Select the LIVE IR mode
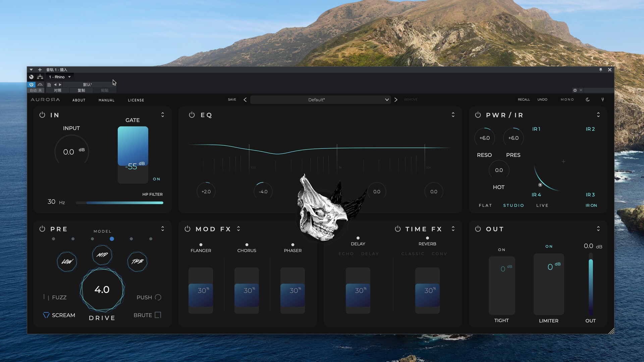Image resolution: width=644 pixels, height=362 pixels. (542, 205)
